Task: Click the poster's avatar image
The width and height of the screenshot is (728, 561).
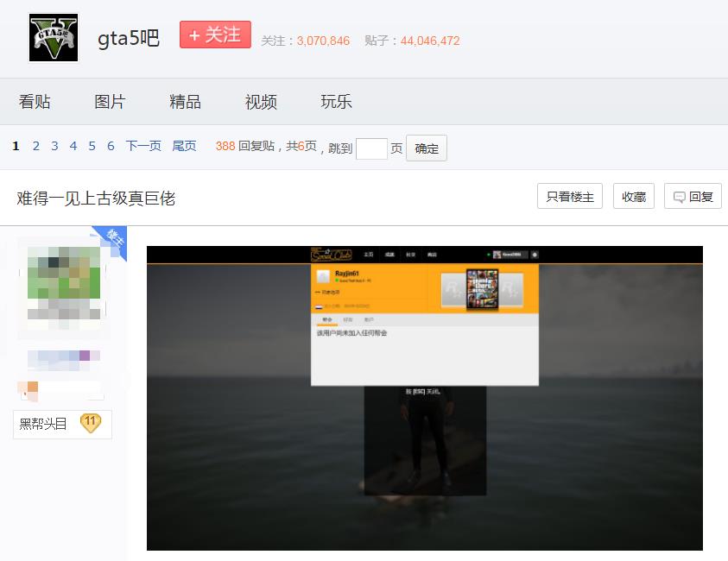Action: [63, 287]
